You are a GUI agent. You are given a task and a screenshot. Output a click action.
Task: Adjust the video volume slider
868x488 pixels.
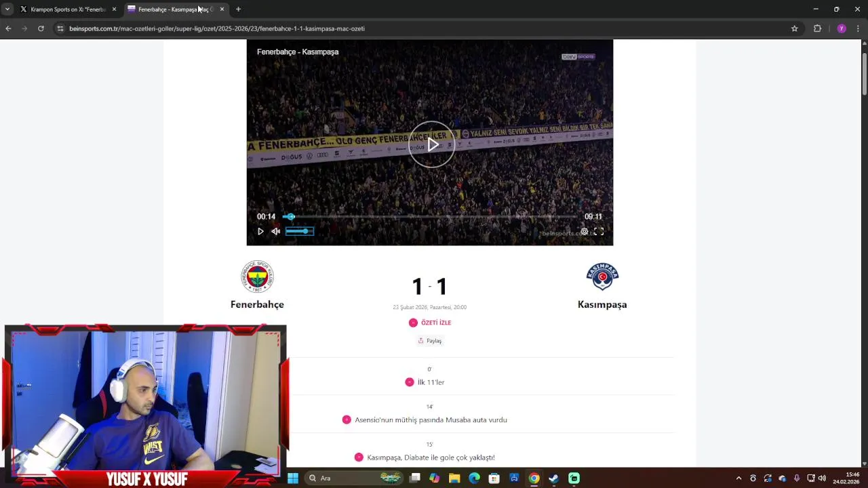299,231
